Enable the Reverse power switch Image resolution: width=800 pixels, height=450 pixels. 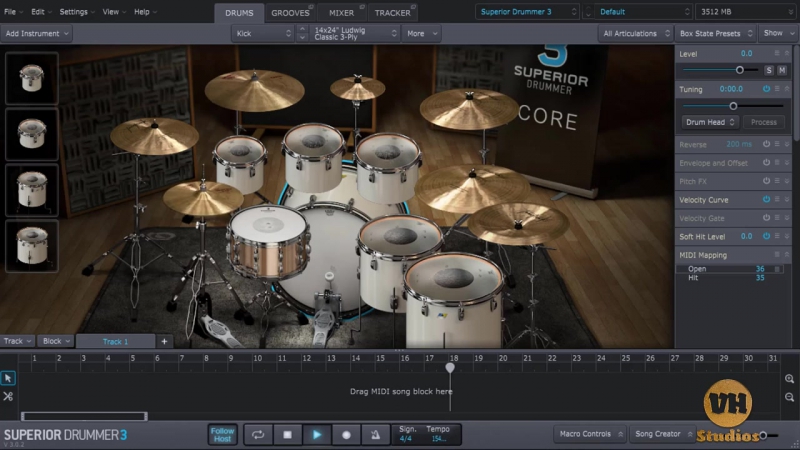click(766, 144)
